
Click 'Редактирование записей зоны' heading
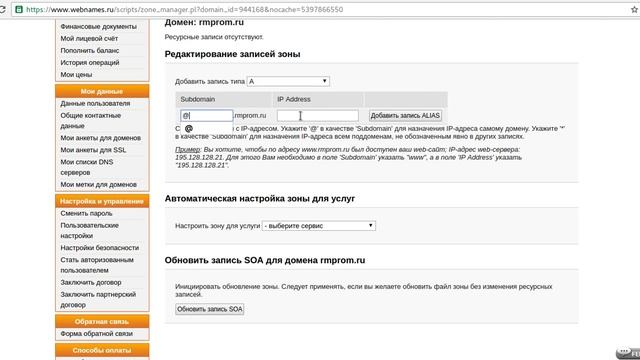click(232, 54)
